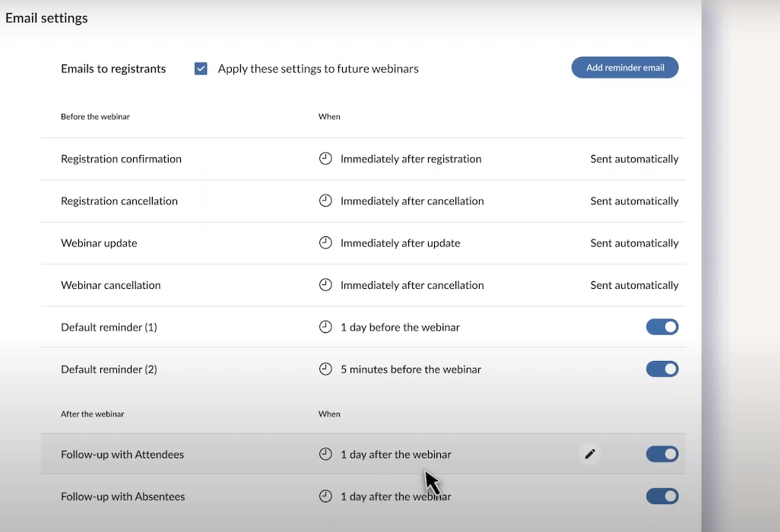This screenshot has height=532, width=780.
Task: Select the Registration confirmation row
Action: pos(121,158)
